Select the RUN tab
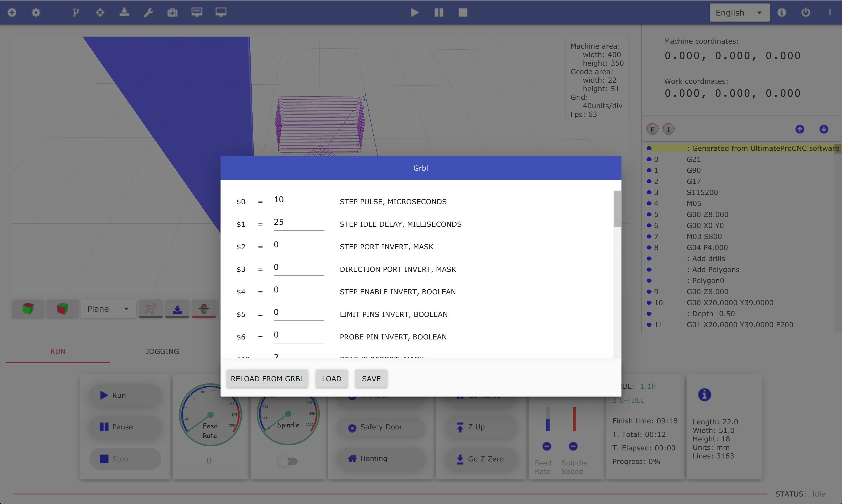842x504 pixels. tap(58, 351)
